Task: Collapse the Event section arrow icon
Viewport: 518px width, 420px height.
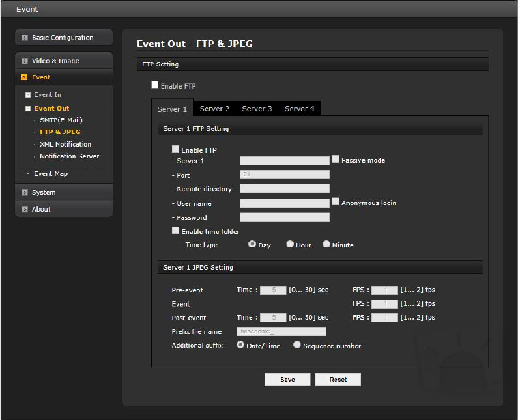Action: click(x=25, y=77)
